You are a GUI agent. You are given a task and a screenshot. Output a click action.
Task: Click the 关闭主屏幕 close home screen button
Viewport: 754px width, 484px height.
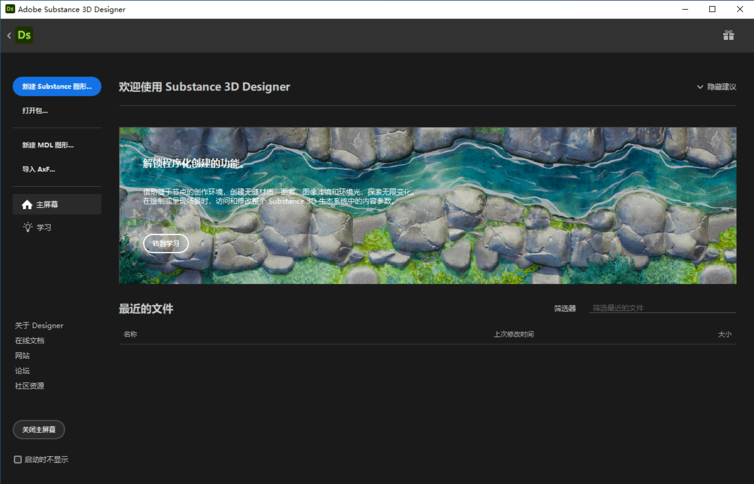(39, 429)
